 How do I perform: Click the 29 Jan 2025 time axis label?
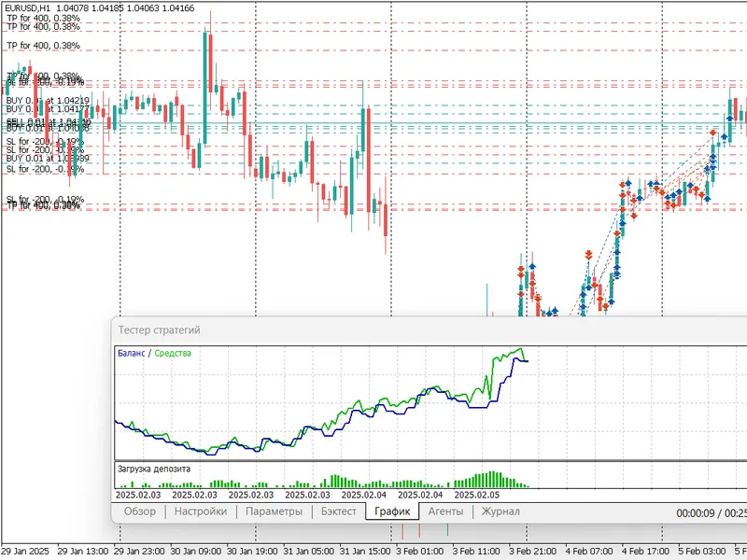[25, 552]
